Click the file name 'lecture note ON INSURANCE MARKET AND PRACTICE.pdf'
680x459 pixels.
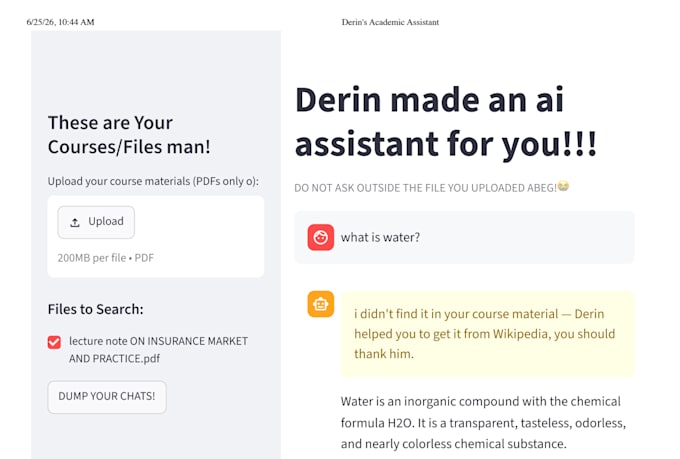158,350
